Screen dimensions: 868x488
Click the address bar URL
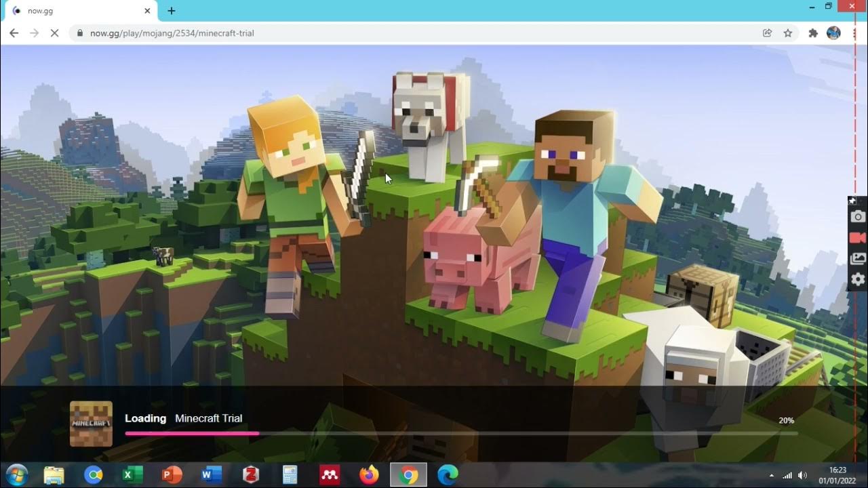(172, 33)
